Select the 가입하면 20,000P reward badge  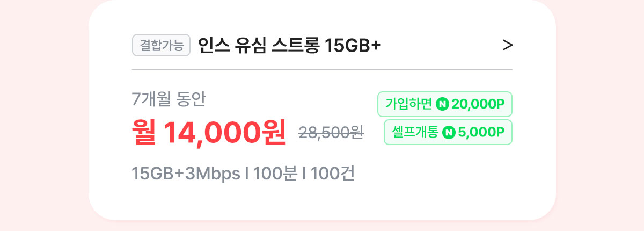pyautogui.click(x=445, y=104)
